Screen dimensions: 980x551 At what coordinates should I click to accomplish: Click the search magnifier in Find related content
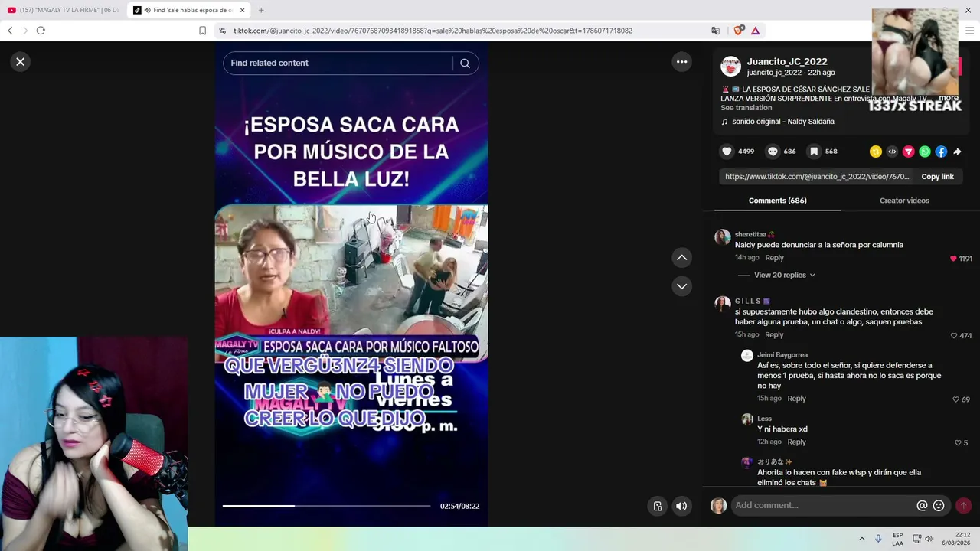465,64
